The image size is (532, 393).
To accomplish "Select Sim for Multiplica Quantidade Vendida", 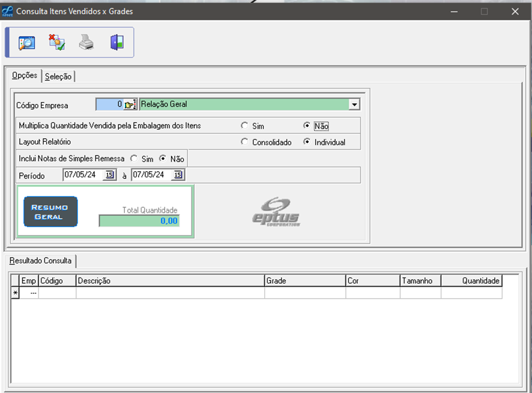I will tap(244, 126).
